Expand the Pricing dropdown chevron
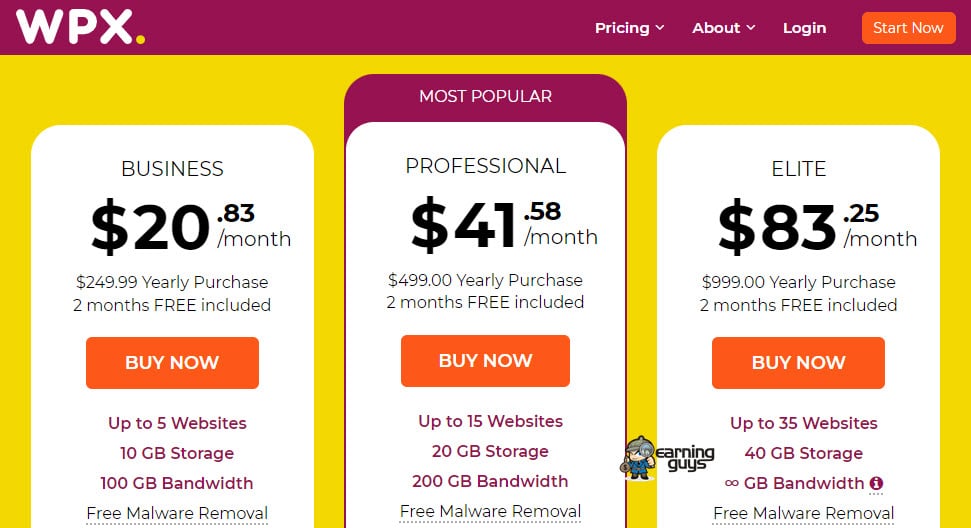This screenshot has width=971, height=528. click(x=660, y=28)
